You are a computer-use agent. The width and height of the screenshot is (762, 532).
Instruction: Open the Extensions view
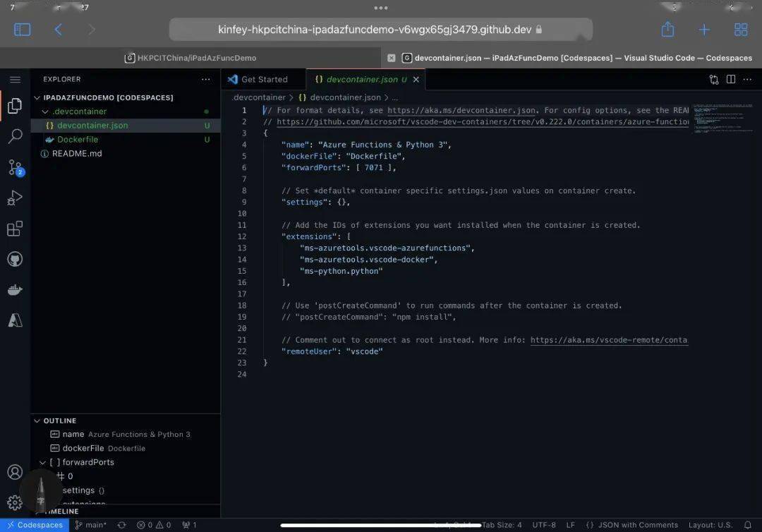coord(15,228)
